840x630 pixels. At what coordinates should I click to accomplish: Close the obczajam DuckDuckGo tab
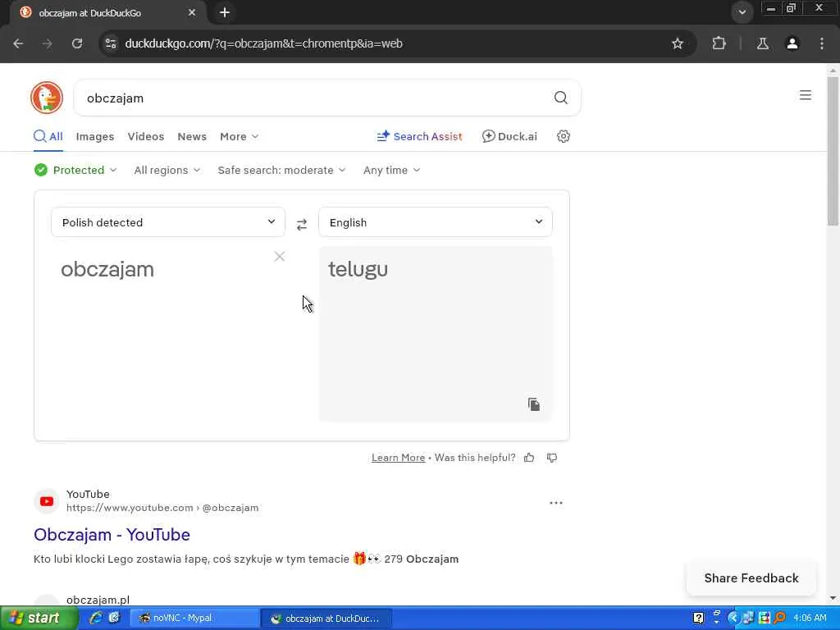pyautogui.click(x=192, y=12)
